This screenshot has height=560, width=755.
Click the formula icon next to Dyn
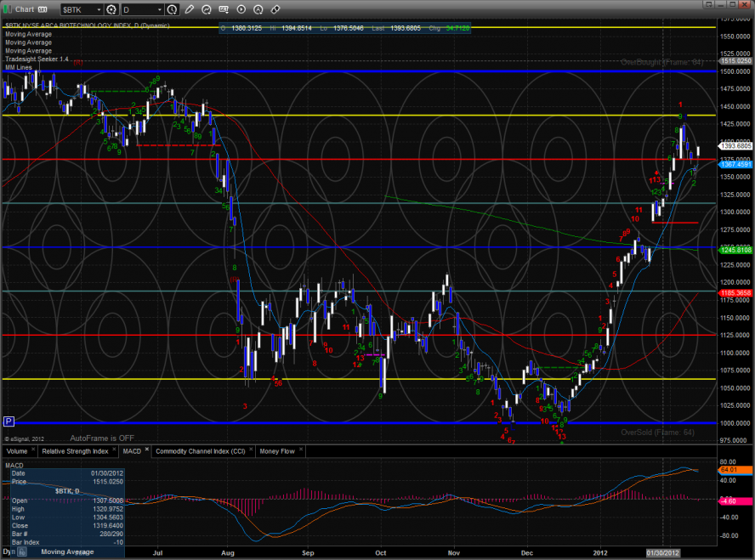(22, 552)
